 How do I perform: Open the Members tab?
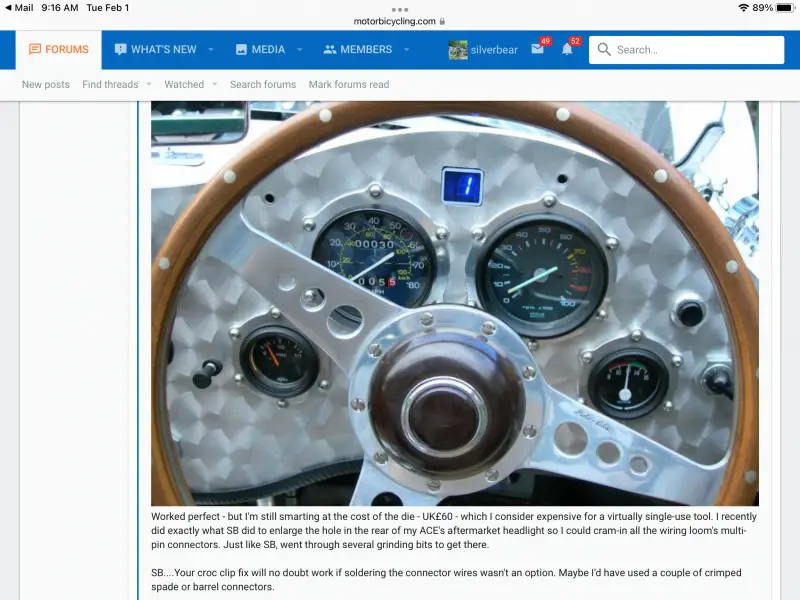(358, 49)
